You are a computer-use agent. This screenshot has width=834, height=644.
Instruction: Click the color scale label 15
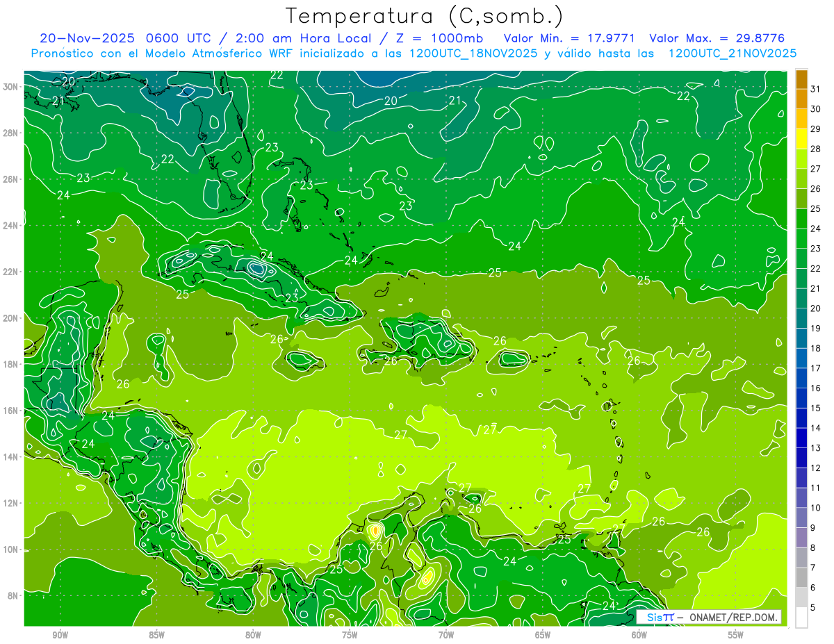coord(816,408)
